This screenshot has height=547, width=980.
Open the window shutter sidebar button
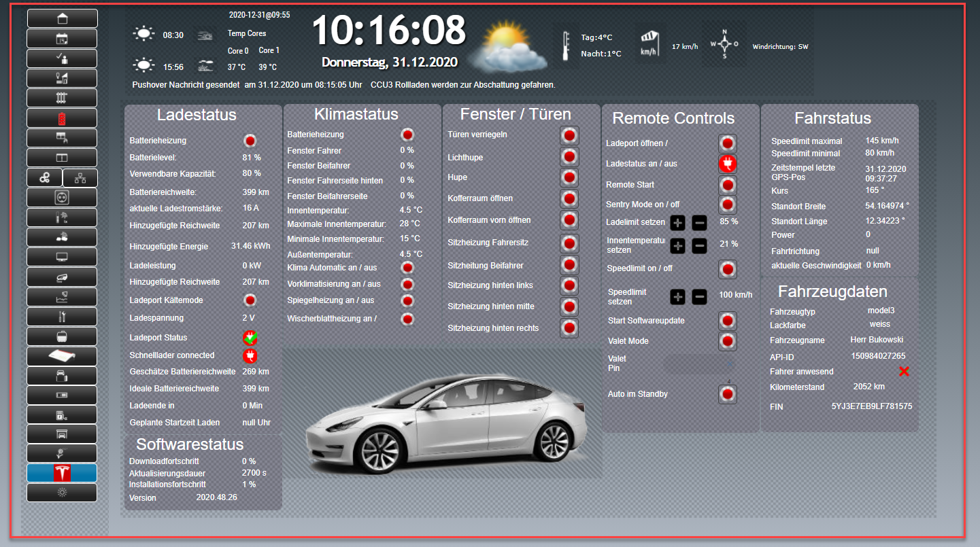pos(62,138)
